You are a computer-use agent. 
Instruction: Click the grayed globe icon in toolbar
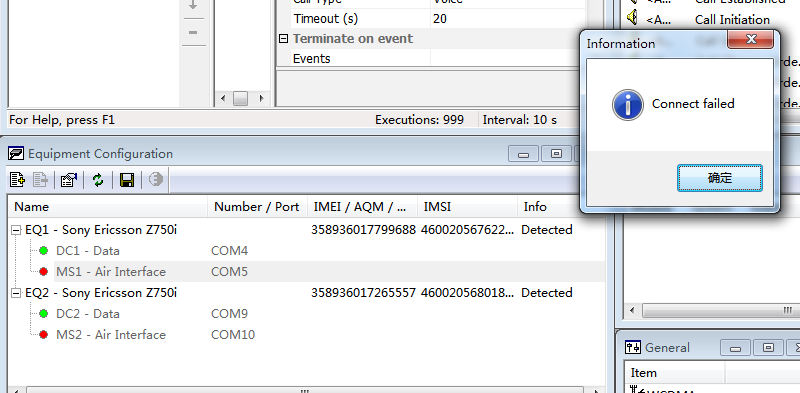tap(156, 179)
